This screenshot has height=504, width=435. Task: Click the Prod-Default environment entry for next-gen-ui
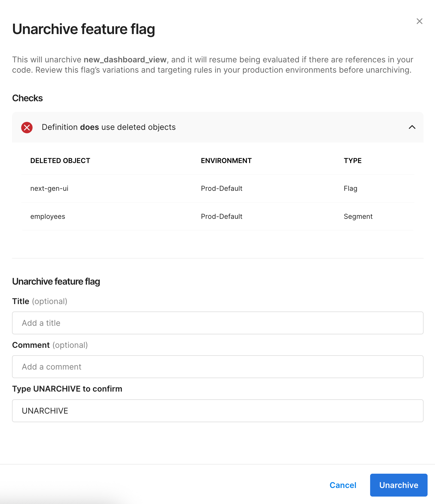click(222, 188)
